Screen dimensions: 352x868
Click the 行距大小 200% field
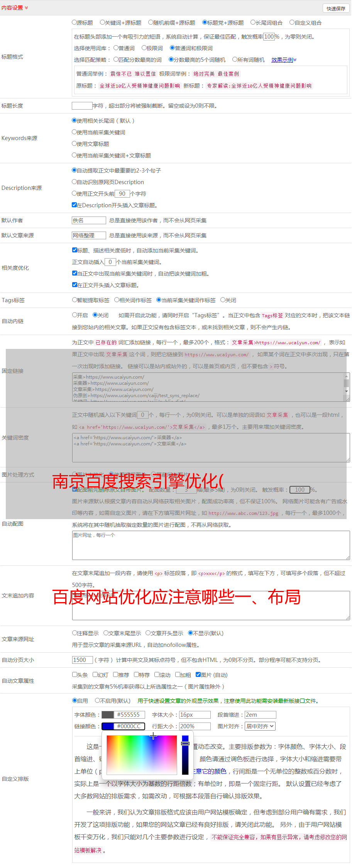(x=195, y=726)
